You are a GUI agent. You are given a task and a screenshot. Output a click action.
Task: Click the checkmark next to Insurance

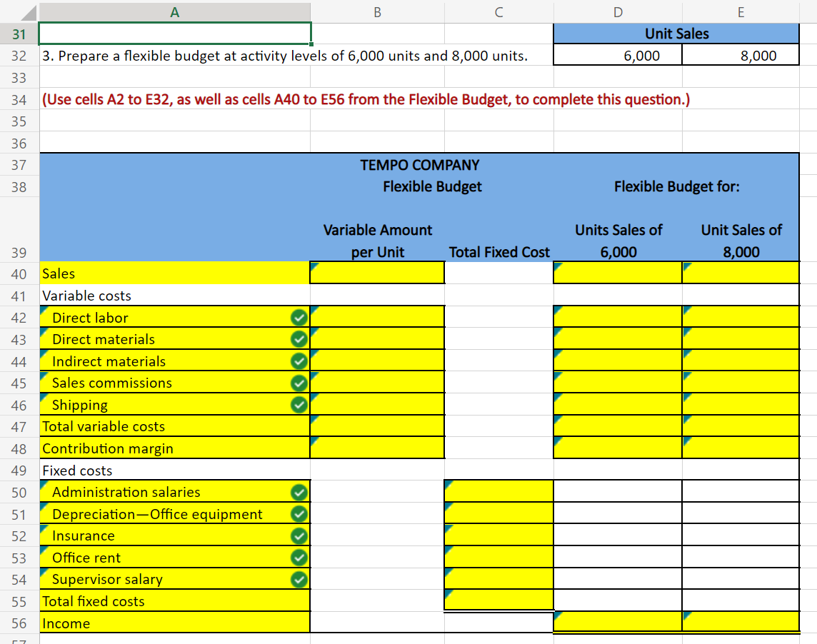[x=299, y=535]
